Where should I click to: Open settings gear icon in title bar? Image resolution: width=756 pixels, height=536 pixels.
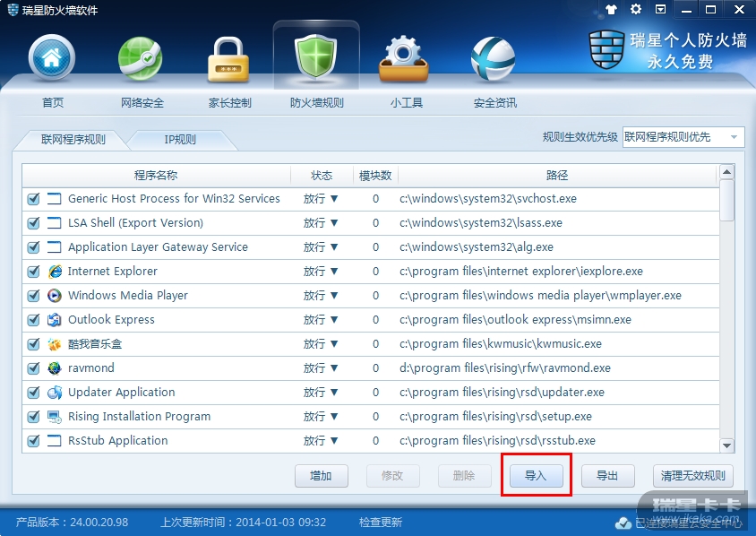[x=636, y=9]
